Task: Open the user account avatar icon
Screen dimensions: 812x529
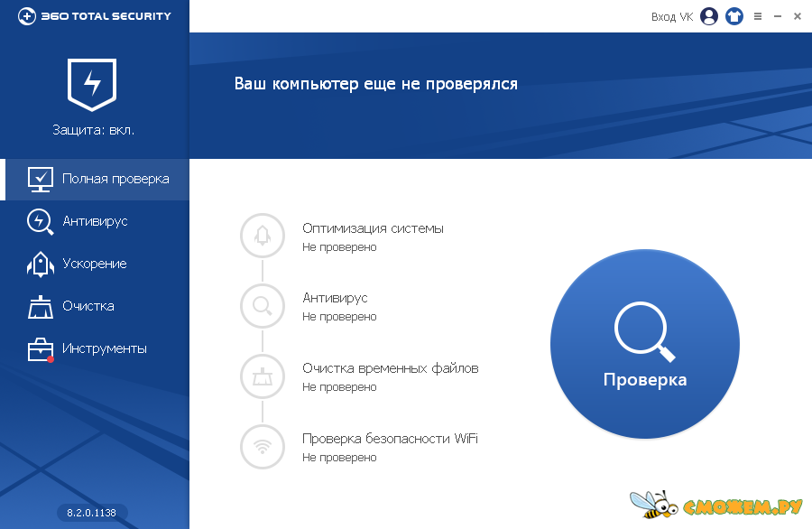Action: click(709, 16)
